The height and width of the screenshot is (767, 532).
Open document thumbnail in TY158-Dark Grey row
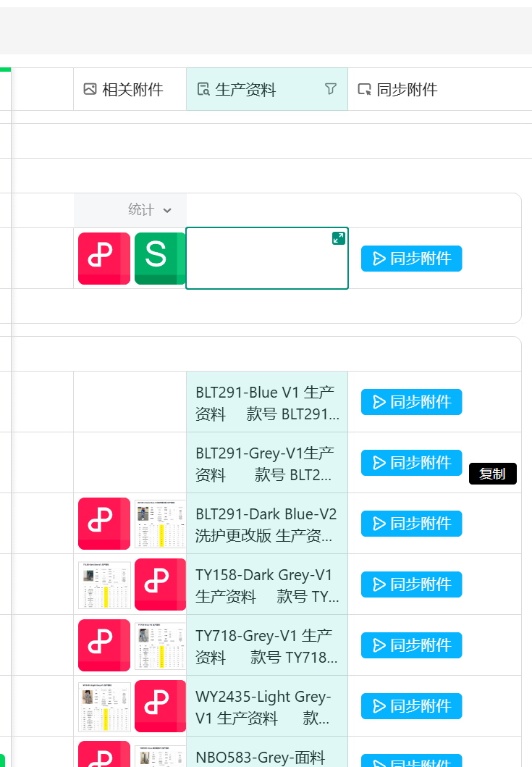(104, 584)
